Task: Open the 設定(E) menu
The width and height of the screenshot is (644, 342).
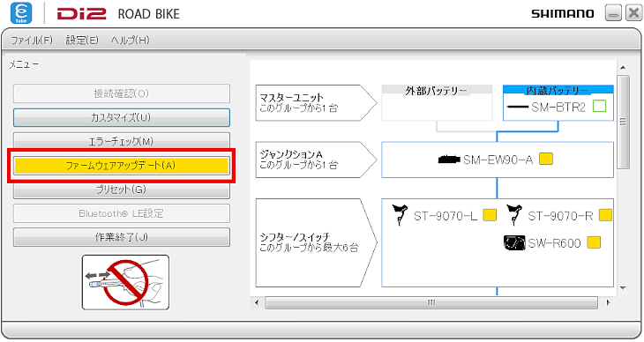Action: point(82,41)
